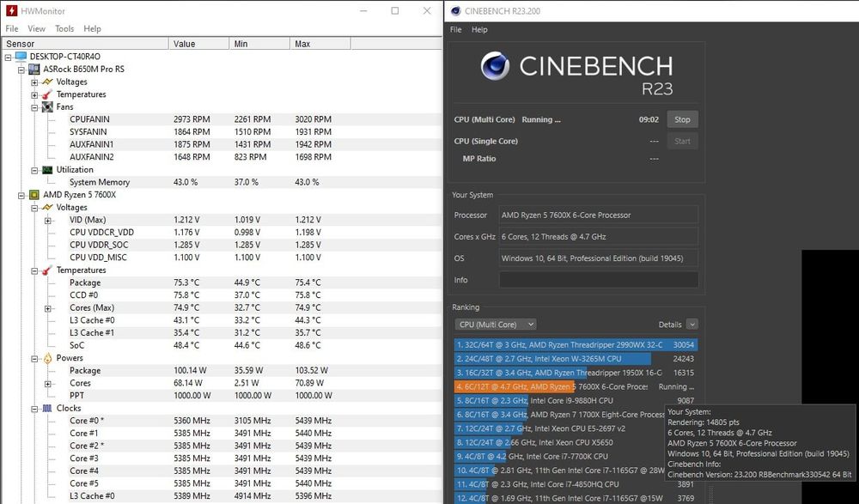Expand the motherboard Temperatures node
859x504 pixels.
34,94
